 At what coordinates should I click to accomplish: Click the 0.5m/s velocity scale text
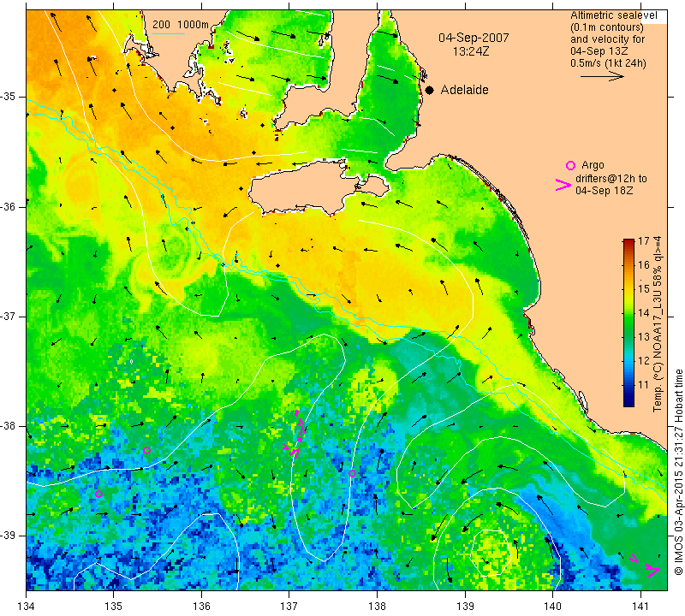click(x=608, y=62)
